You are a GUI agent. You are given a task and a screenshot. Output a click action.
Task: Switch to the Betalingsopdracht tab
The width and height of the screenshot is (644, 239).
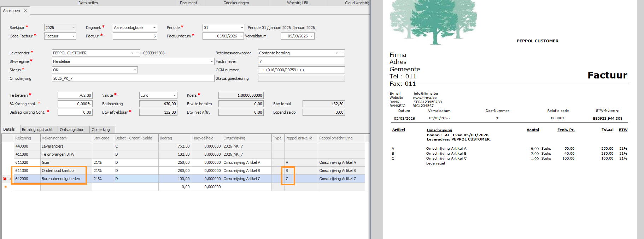pyautogui.click(x=37, y=130)
